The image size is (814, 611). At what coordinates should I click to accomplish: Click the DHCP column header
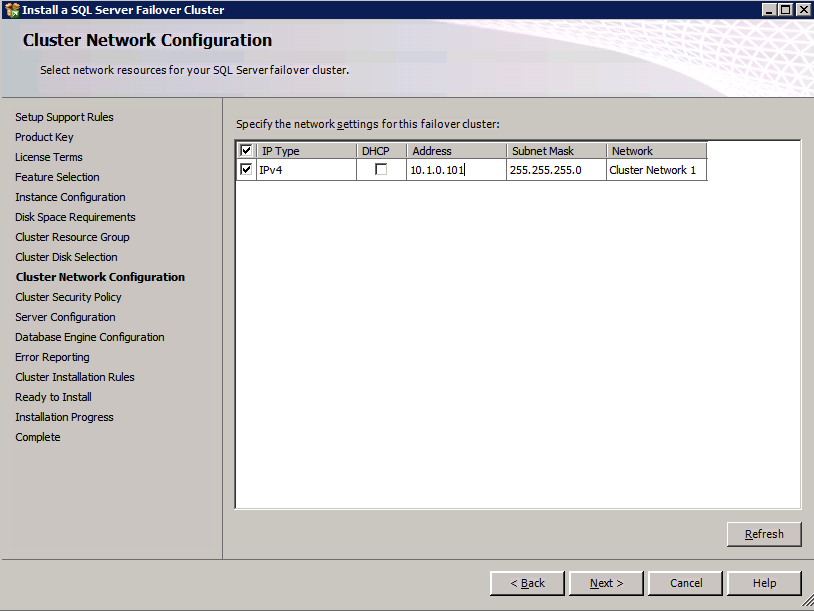(x=381, y=151)
